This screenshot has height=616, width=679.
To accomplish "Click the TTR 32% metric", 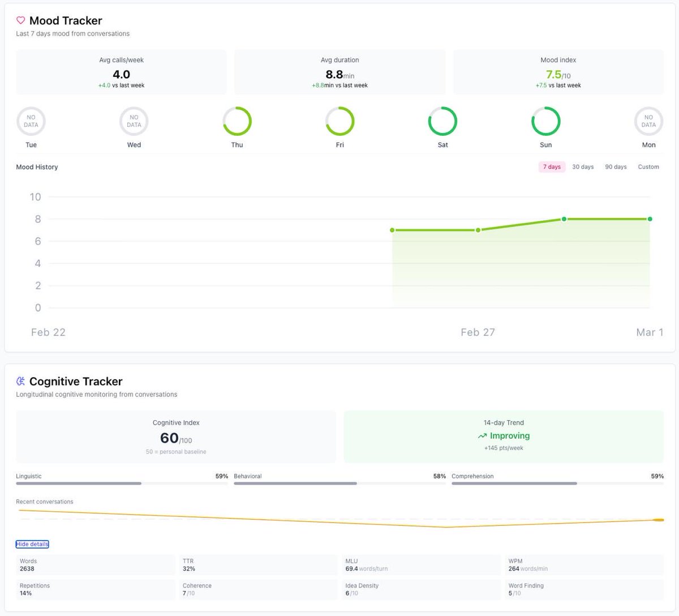I will [x=259, y=565].
